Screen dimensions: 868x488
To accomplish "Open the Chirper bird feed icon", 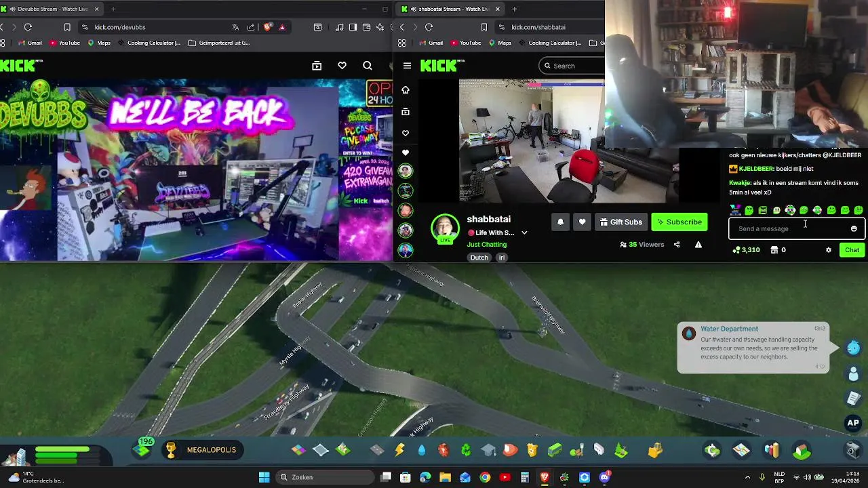I will click(x=853, y=348).
